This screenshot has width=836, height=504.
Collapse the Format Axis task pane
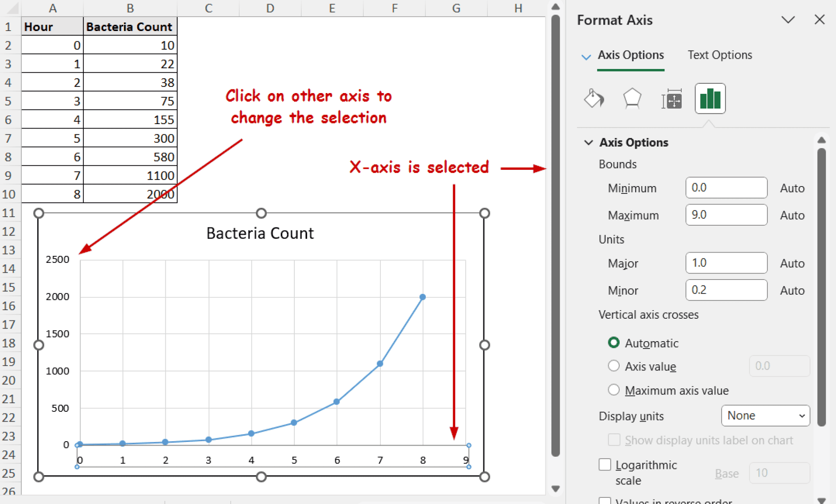tap(788, 19)
